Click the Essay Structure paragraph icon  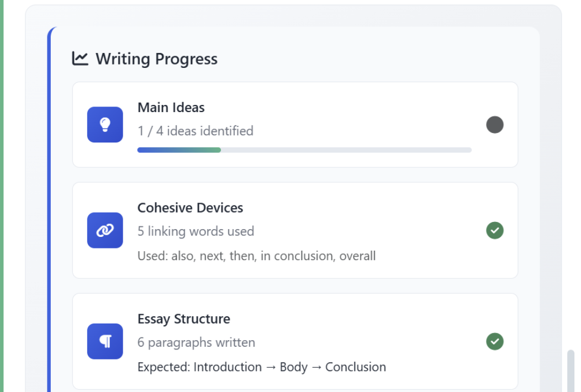click(105, 341)
